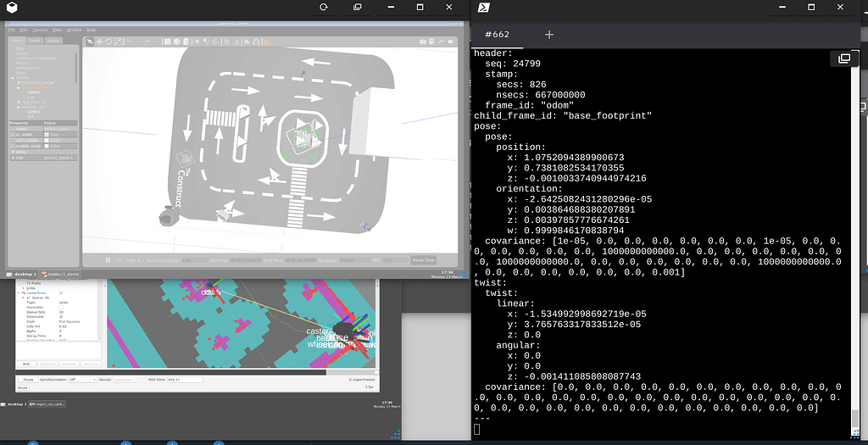Switch to the Insert tab in Gazebo
The height and width of the screenshot is (445, 868).
coord(35,41)
